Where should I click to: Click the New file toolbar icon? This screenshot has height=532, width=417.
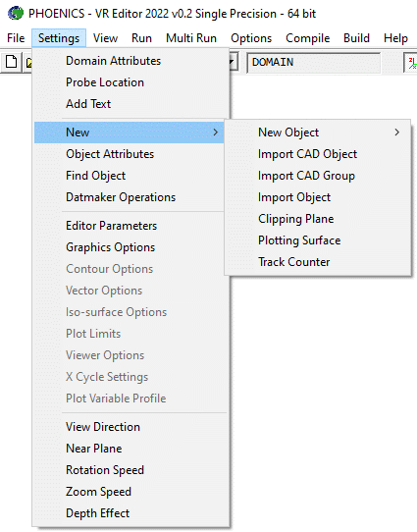coord(11,62)
